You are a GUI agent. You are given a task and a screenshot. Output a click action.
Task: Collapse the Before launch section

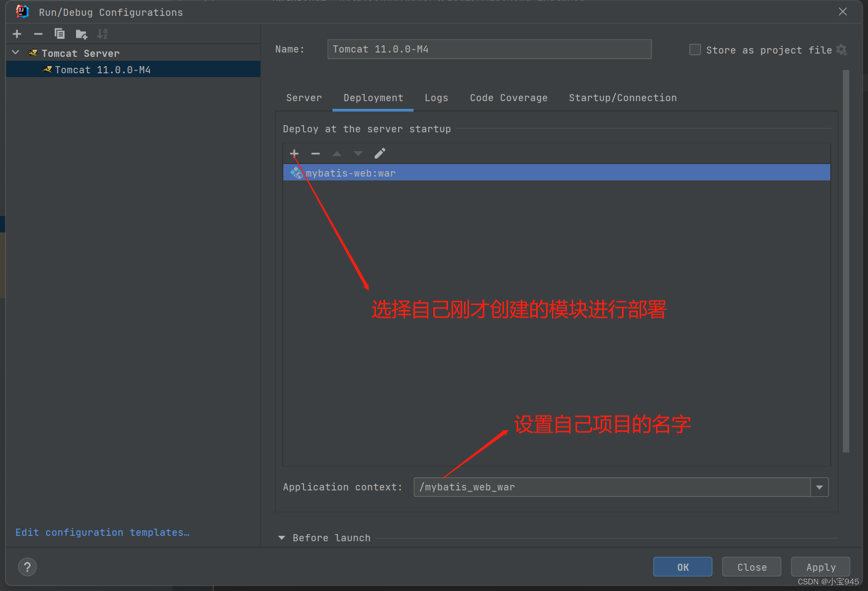(x=282, y=538)
